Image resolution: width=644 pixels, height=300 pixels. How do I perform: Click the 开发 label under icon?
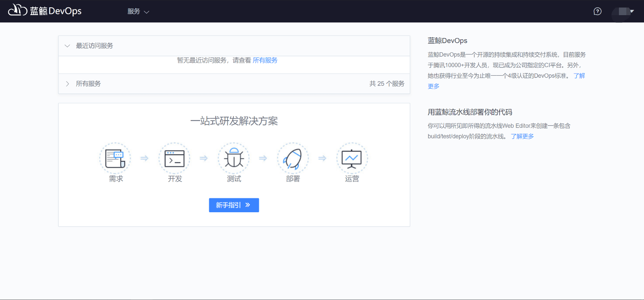click(x=175, y=179)
